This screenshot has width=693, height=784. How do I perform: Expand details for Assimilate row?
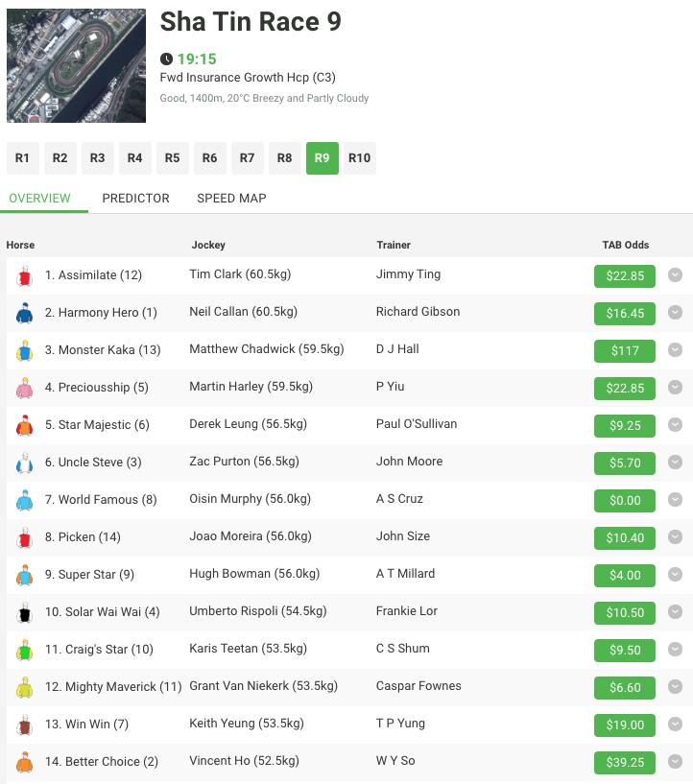point(675,275)
